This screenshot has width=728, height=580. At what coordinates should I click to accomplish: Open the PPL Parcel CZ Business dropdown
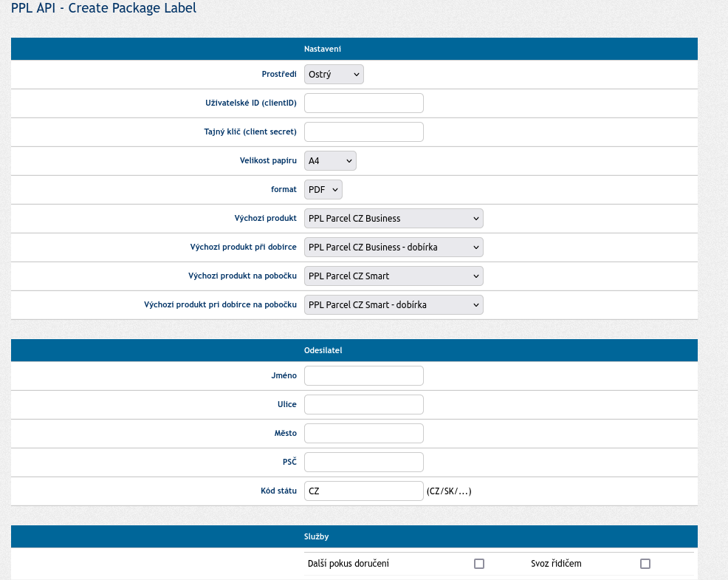coord(394,219)
